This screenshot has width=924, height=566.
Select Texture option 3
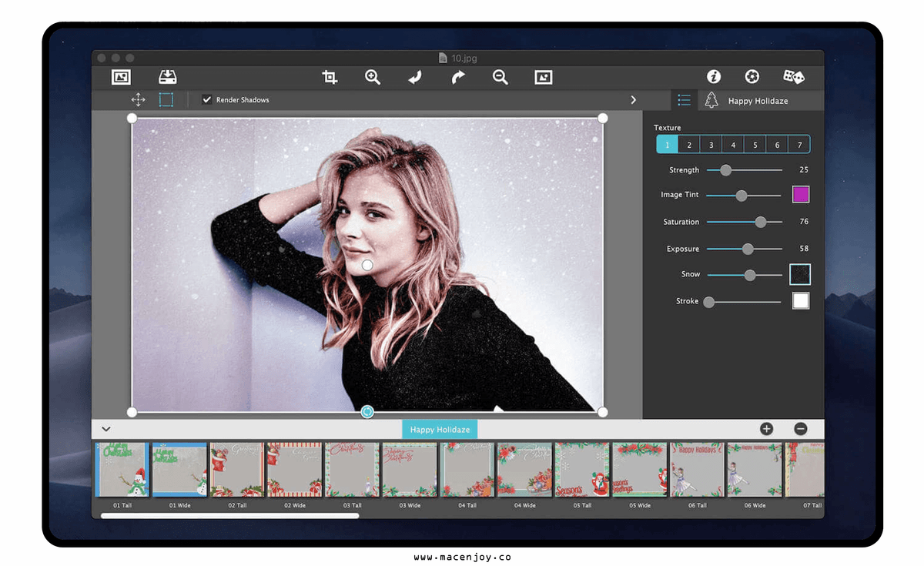(x=711, y=145)
